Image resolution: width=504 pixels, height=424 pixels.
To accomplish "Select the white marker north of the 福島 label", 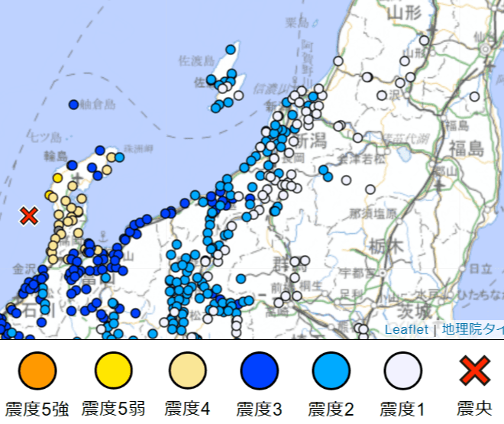I will (474, 97).
